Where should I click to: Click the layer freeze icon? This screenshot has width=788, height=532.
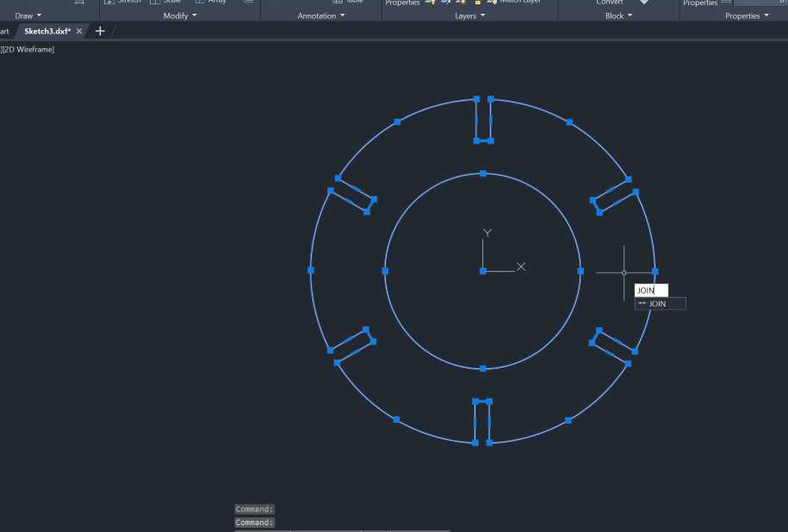click(462, 3)
